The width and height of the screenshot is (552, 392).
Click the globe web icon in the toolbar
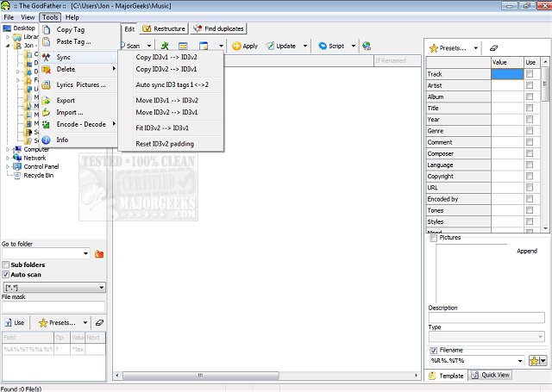point(367,46)
